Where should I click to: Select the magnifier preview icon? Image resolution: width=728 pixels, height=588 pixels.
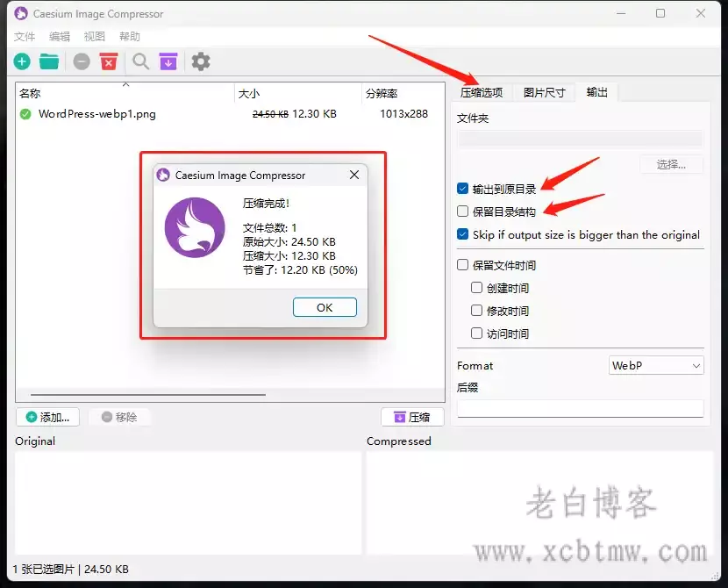pos(140,61)
